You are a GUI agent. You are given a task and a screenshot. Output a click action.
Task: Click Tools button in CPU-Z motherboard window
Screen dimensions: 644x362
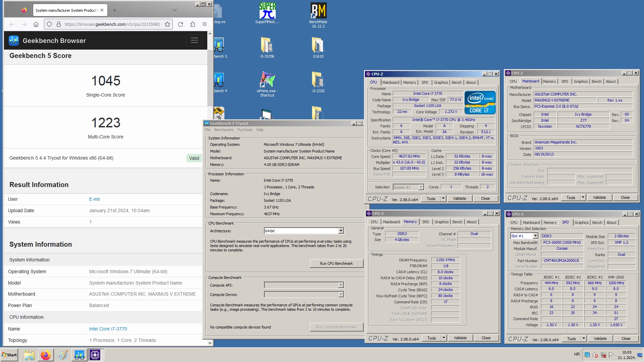coord(571,197)
